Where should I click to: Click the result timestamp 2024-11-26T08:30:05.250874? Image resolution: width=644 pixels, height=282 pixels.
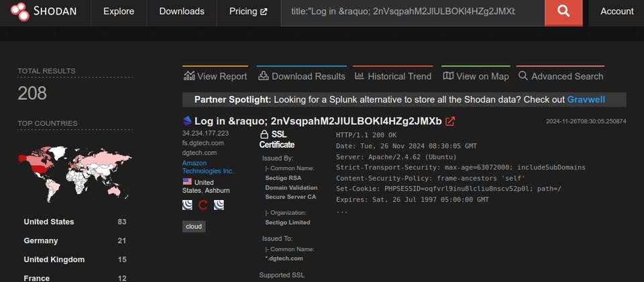click(586, 122)
